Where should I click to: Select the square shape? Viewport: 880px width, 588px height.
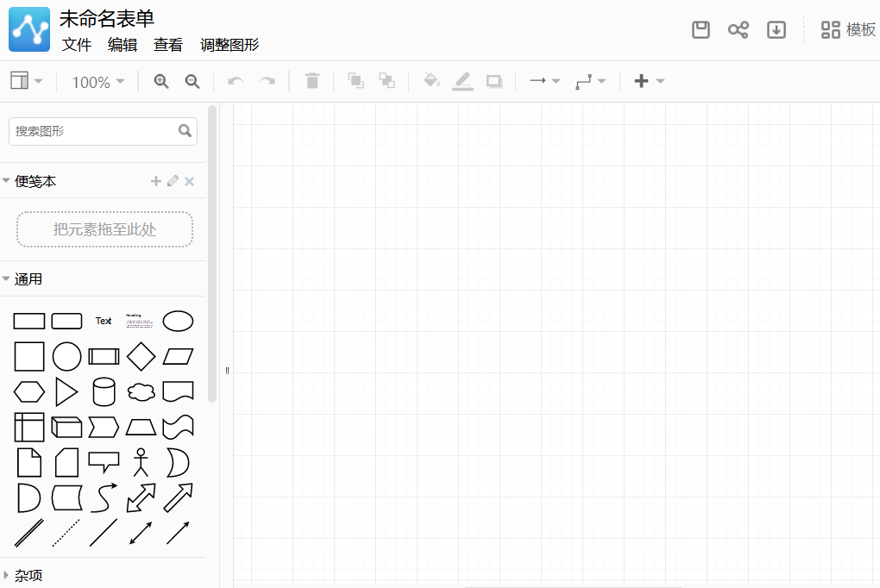(x=29, y=356)
